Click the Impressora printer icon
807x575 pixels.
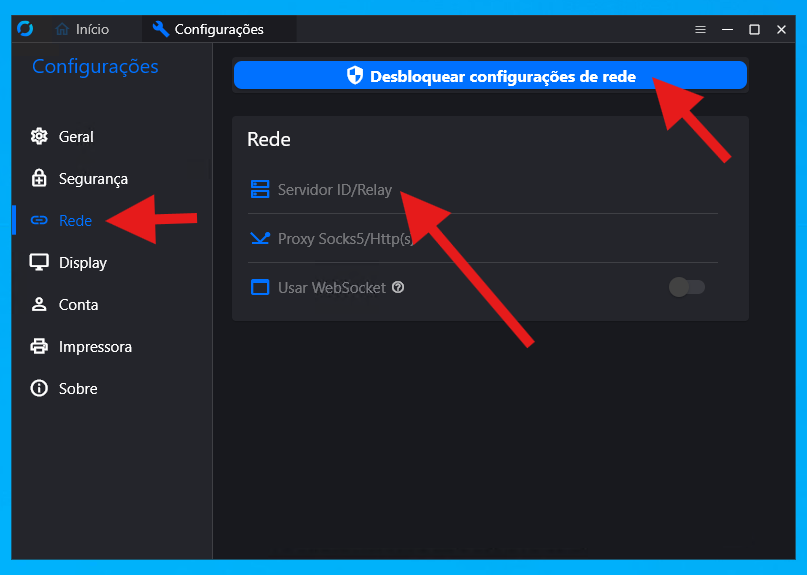[x=39, y=346]
